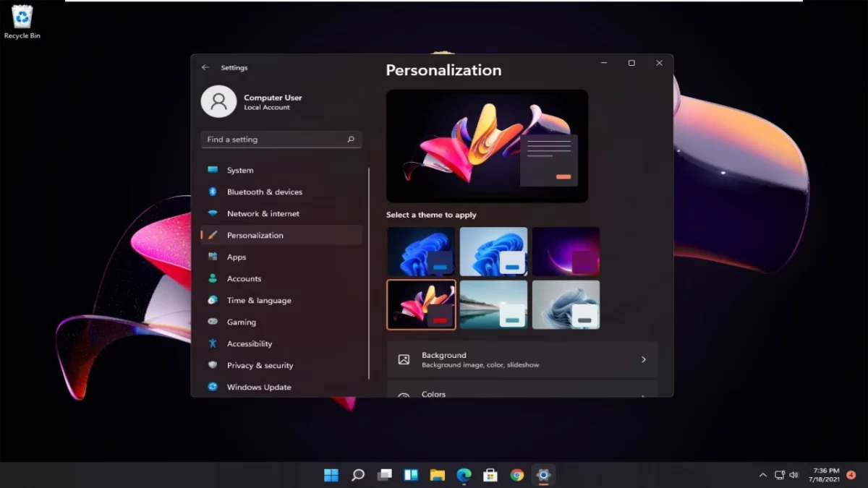868x488 pixels.
Task: Launch Microsoft Edge from the taskbar
Action: tap(464, 475)
